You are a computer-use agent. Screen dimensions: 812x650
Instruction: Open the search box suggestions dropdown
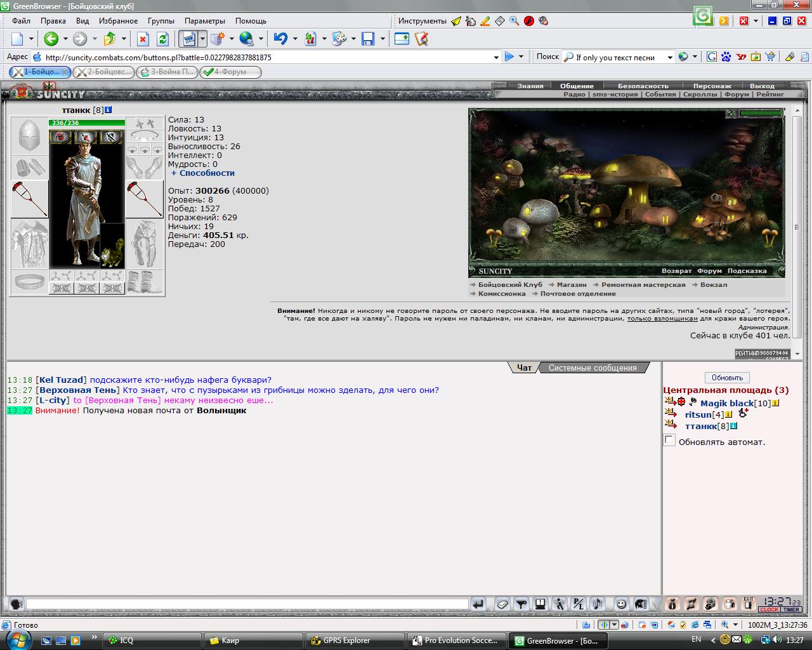pyautogui.click(x=669, y=57)
